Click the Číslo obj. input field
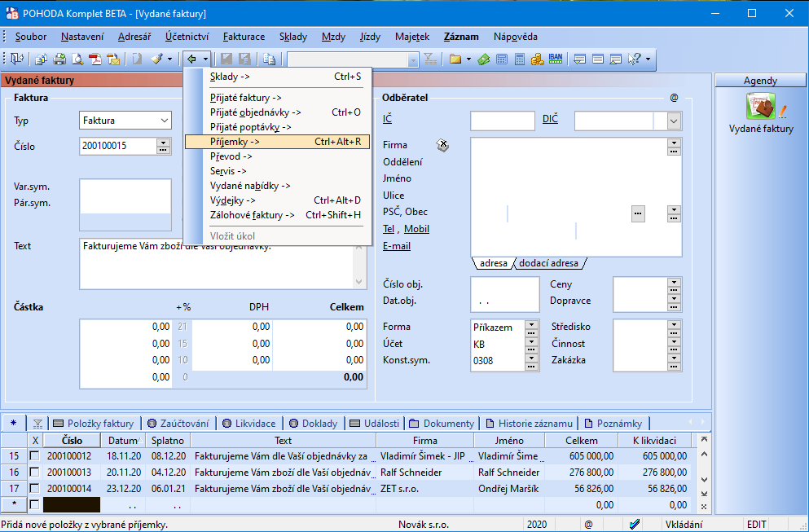The height and width of the screenshot is (532, 809). click(505, 285)
